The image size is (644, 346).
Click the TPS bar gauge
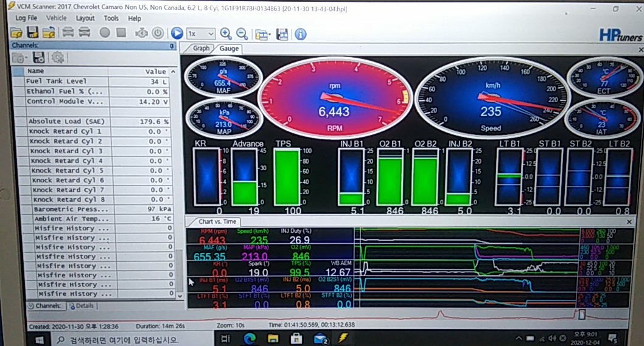tap(287, 178)
